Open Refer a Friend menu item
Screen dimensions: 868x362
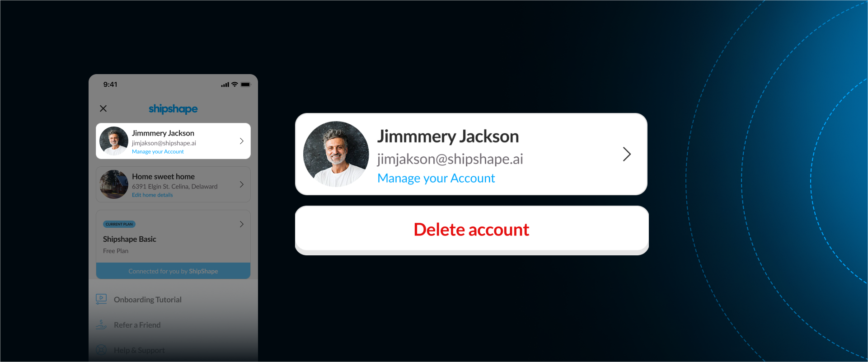(x=173, y=325)
